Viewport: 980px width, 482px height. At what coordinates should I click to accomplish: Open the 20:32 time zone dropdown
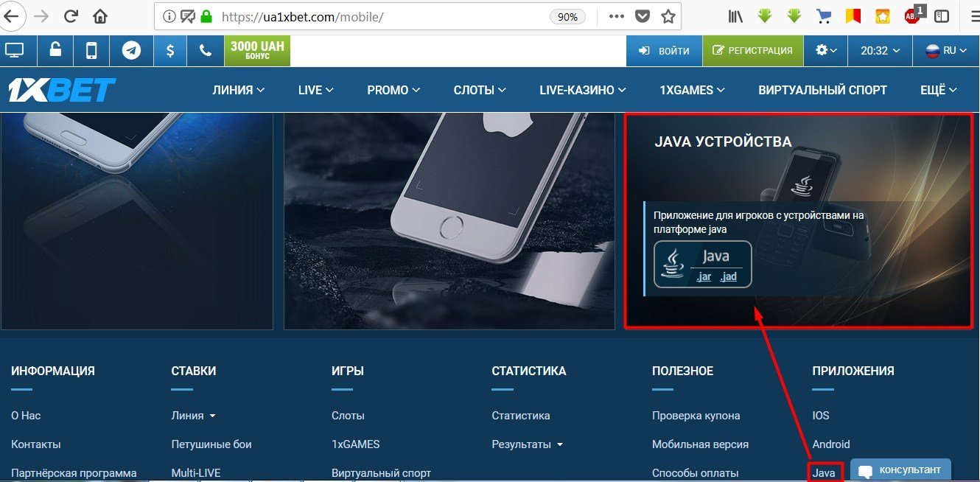coord(880,51)
